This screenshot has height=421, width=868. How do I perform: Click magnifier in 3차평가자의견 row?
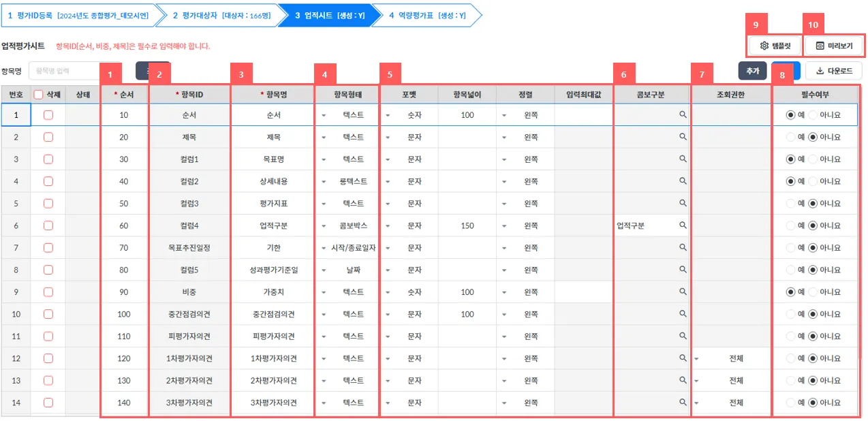coord(682,403)
